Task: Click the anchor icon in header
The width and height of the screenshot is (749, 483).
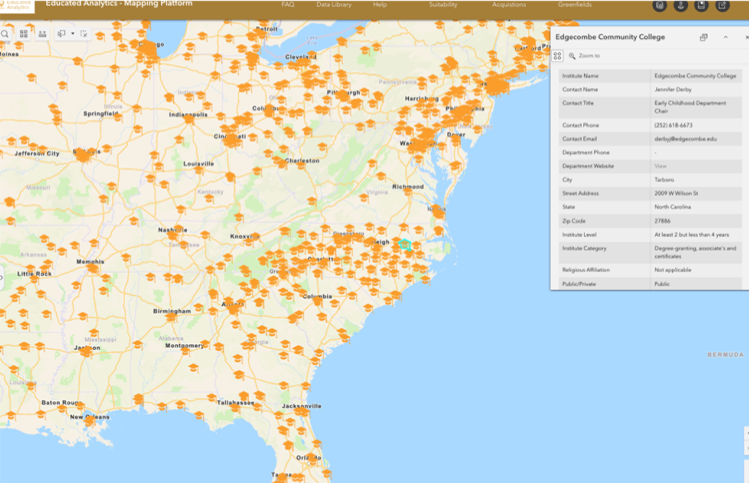Action: pyautogui.click(x=681, y=6)
